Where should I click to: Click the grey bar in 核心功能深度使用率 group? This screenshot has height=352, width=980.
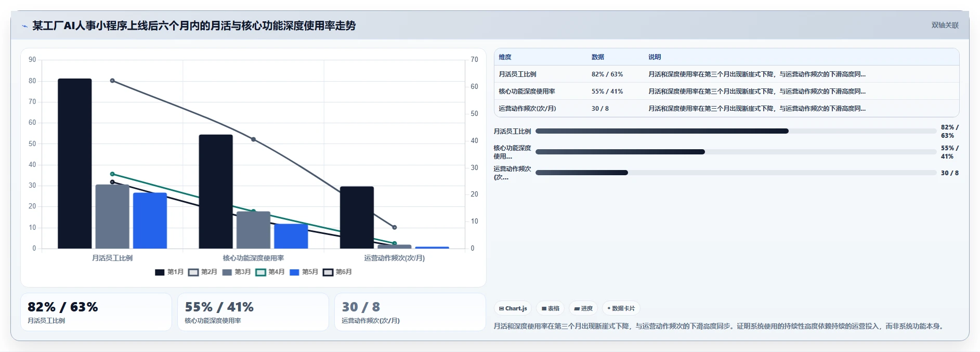pos(253,230)
